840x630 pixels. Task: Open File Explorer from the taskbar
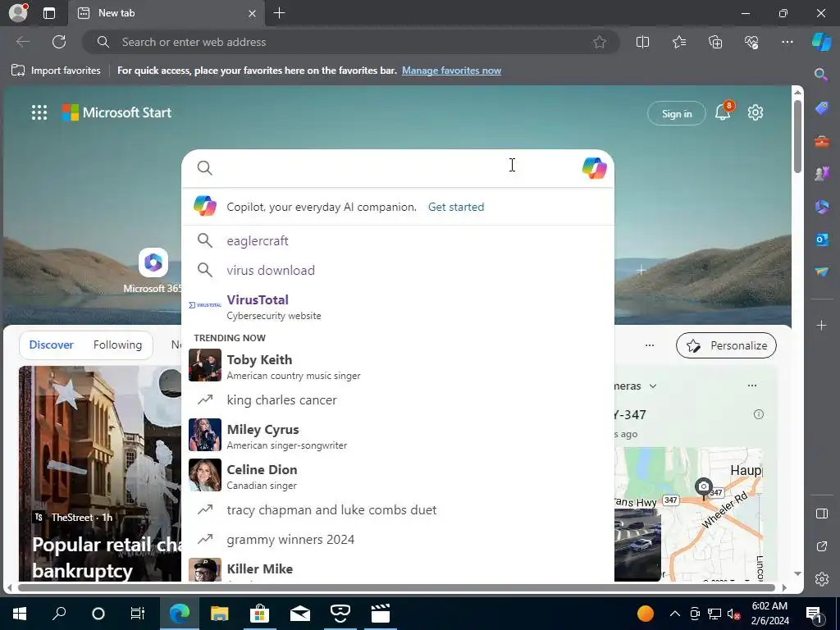(x=219, y=614)
